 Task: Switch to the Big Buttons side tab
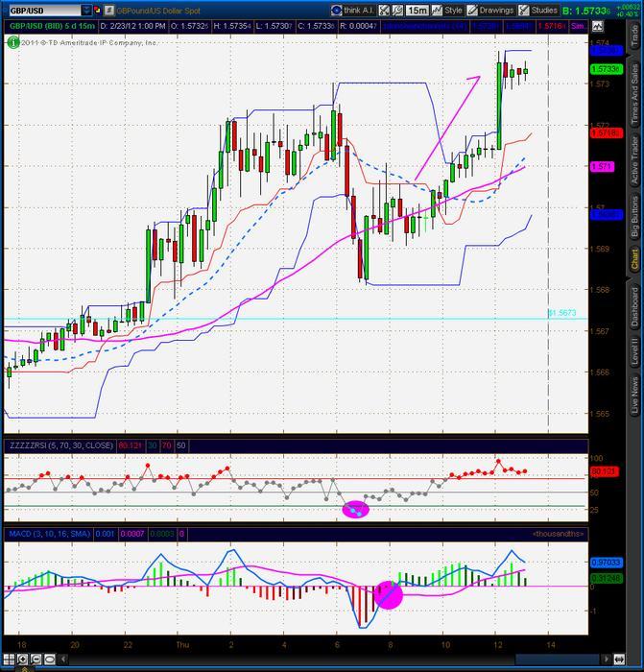tap(634, 216)
